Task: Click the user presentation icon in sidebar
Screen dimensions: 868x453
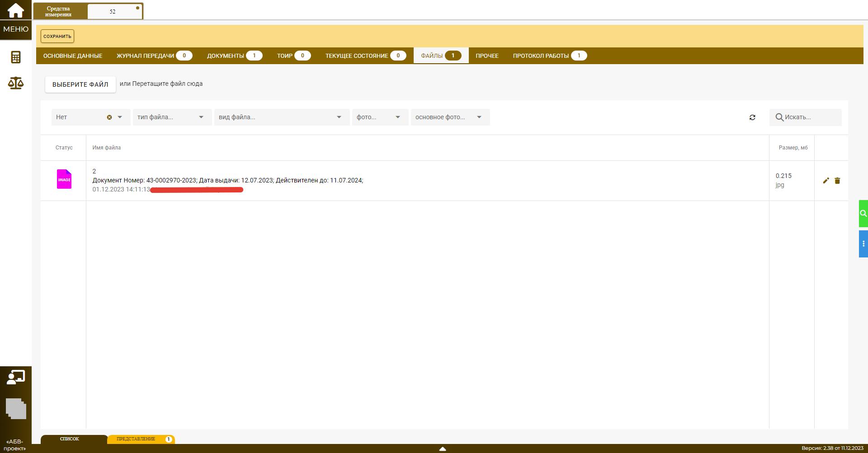Action: point(16,377)
